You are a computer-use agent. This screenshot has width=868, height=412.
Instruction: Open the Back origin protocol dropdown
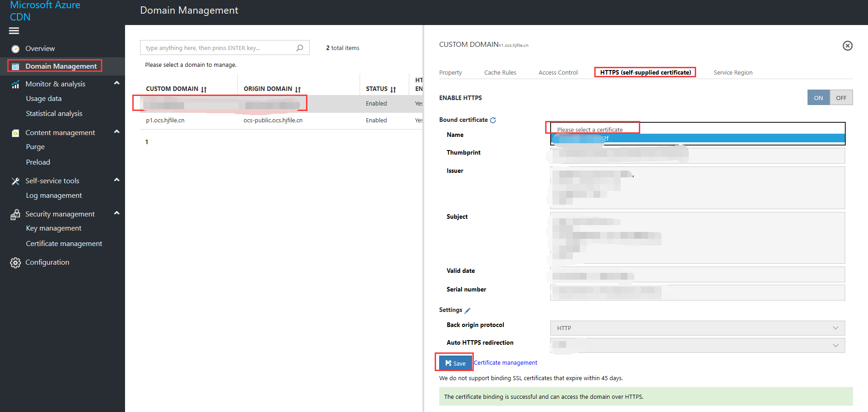click(697, 328)
